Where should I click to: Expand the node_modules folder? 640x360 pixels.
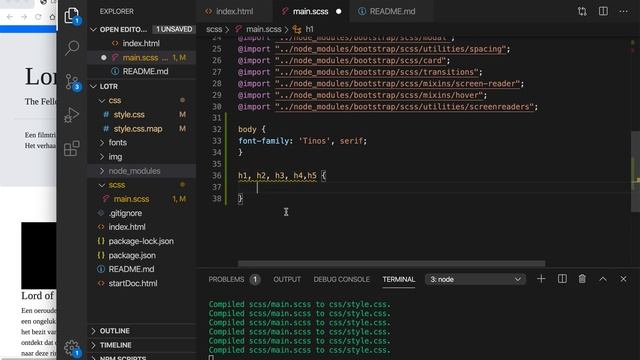(142, 171)
